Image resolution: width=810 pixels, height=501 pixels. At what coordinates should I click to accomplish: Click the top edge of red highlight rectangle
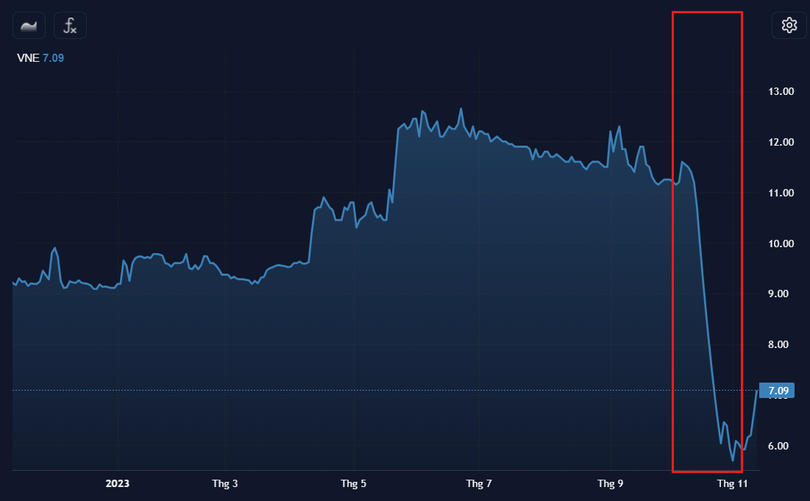(707, 13)
